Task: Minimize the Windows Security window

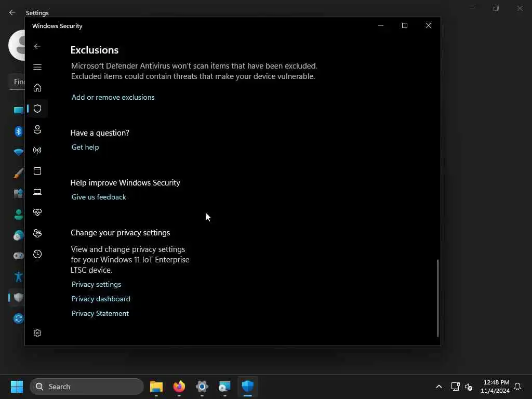Action: click(381, 25)
